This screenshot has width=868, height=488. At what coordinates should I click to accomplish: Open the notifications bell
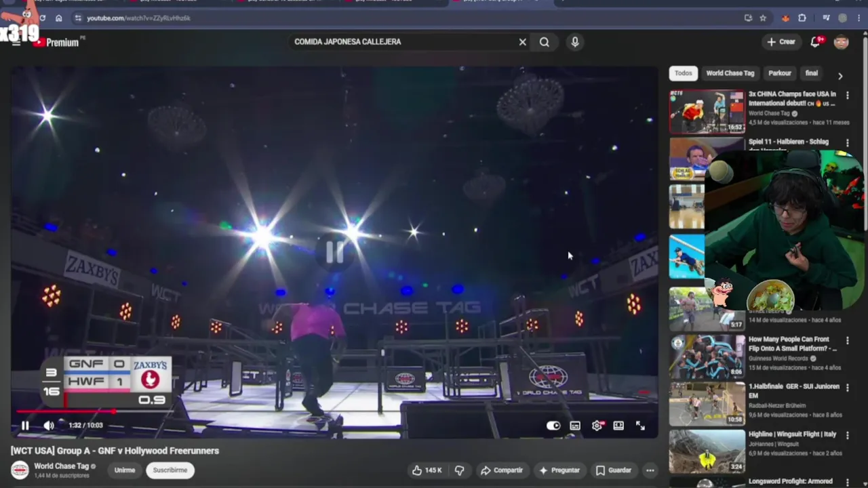pos(816,42)
